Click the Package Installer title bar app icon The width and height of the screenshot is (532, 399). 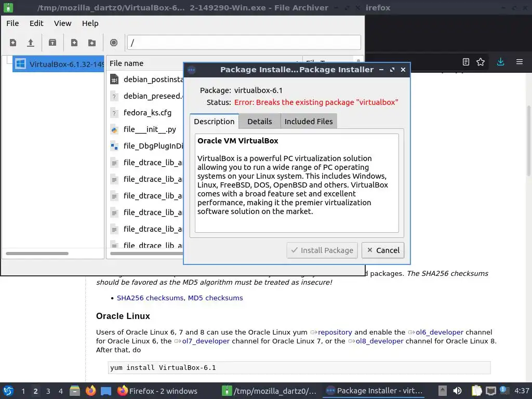(x=191, y=70)
